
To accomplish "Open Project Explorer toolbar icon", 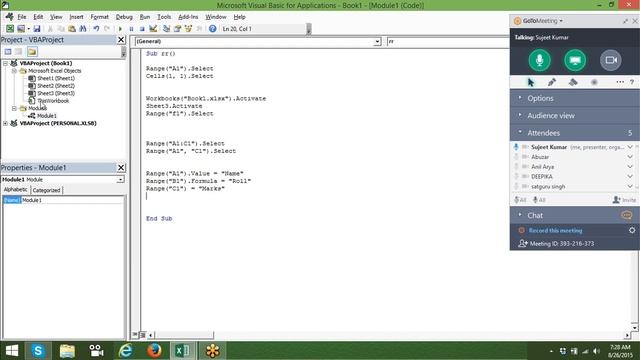I will pyautogui.click(x=166, y=29).
